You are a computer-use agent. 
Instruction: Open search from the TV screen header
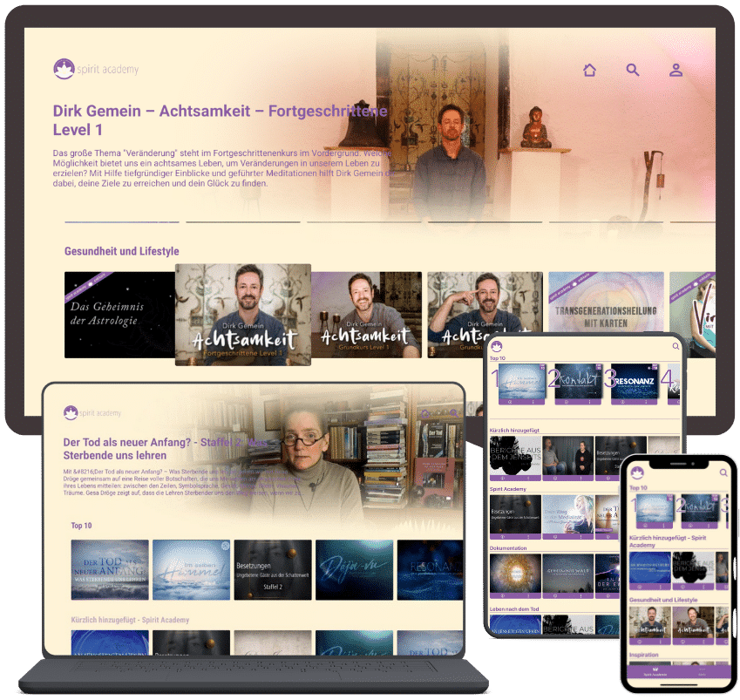pos(633,71)
